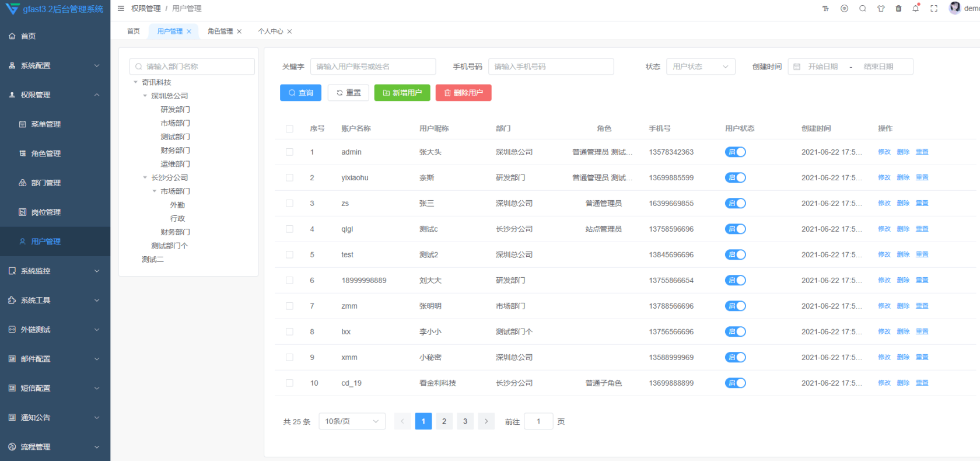Image resolution: width=980 pixels, height=461 pixels.
Task: Switch to the 角色管理 tab
Action: [x=220, y=32]
